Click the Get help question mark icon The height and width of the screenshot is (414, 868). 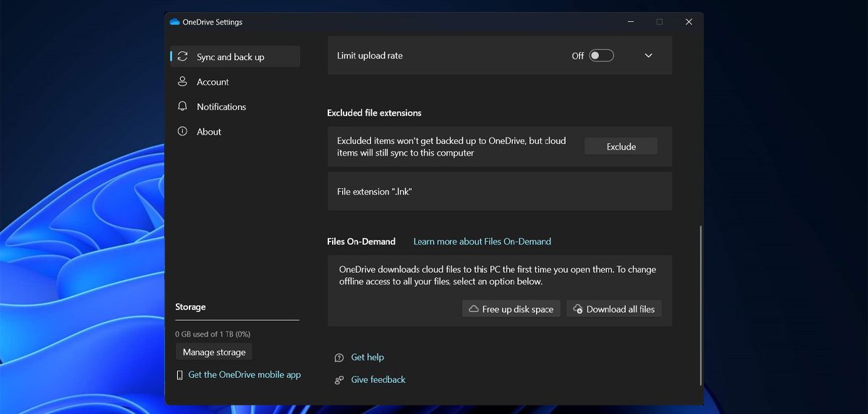(339, 358)
